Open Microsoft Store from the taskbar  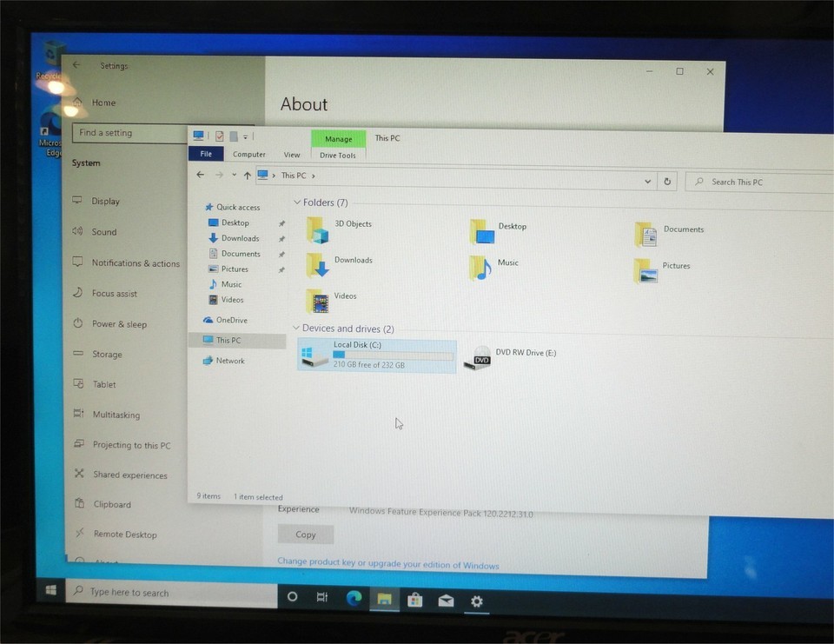click(x=415, y=600)
